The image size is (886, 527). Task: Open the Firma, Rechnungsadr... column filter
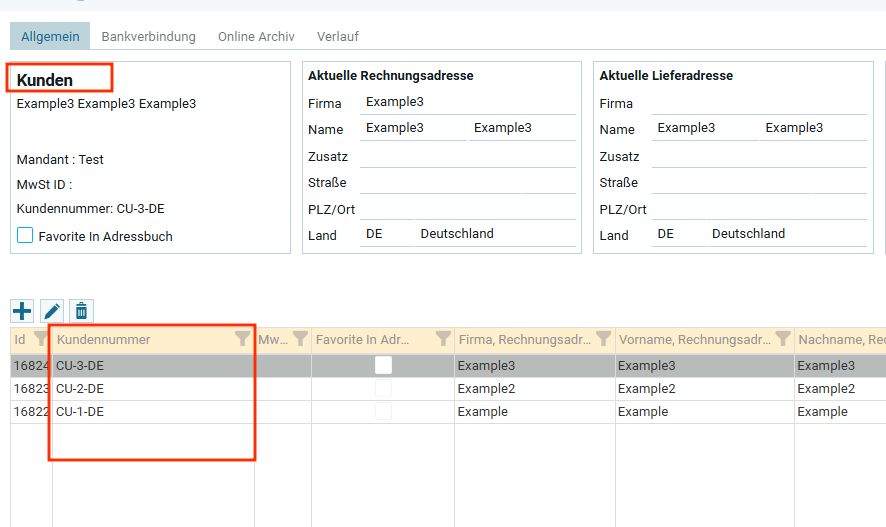click(x=603, y=339)
